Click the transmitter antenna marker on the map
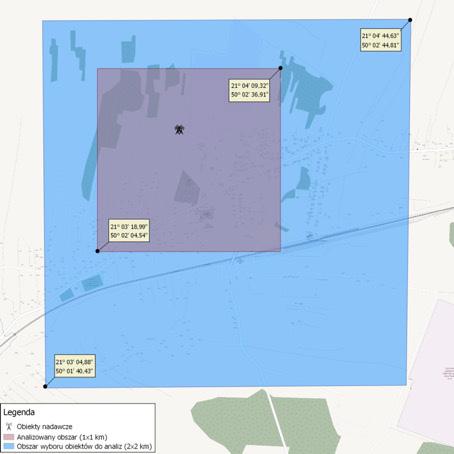 (179, 129)
